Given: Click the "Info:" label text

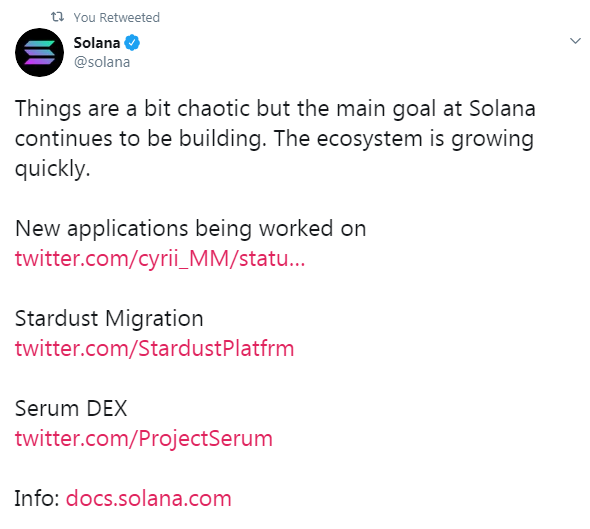Looking at the screenshot, I should click(x=37, y=499).
